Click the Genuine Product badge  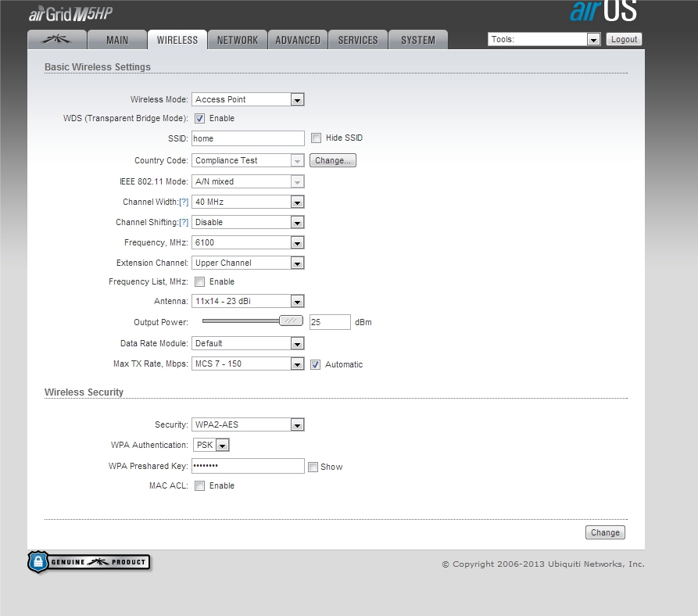pos(89,562)
